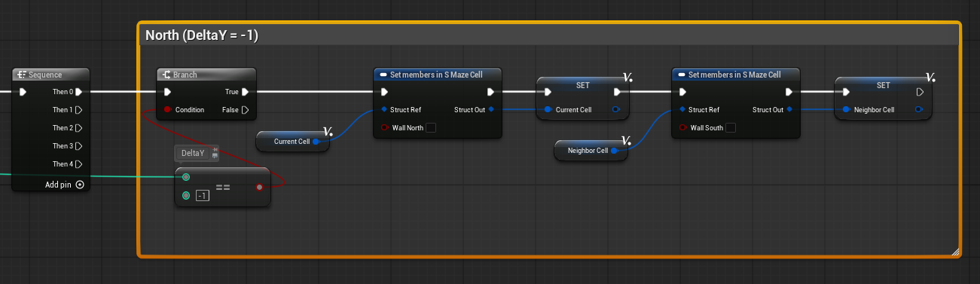This screenshot has width=980, height=284.
Task: Toggle the Wall South checkbox
Action: [x=730, y=128]
